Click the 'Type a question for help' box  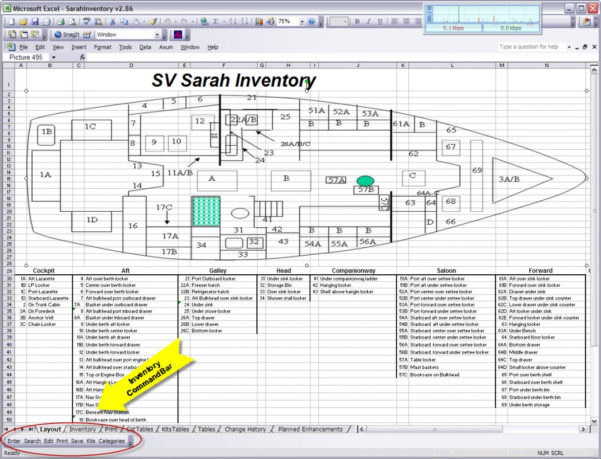(515, 46)
